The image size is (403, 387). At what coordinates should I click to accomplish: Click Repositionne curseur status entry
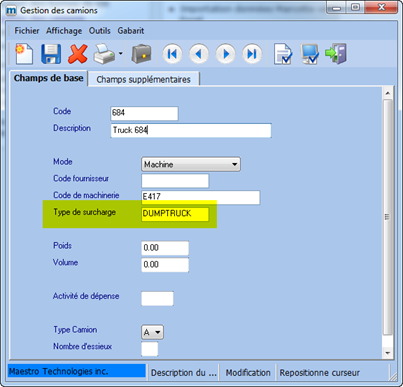319,373
